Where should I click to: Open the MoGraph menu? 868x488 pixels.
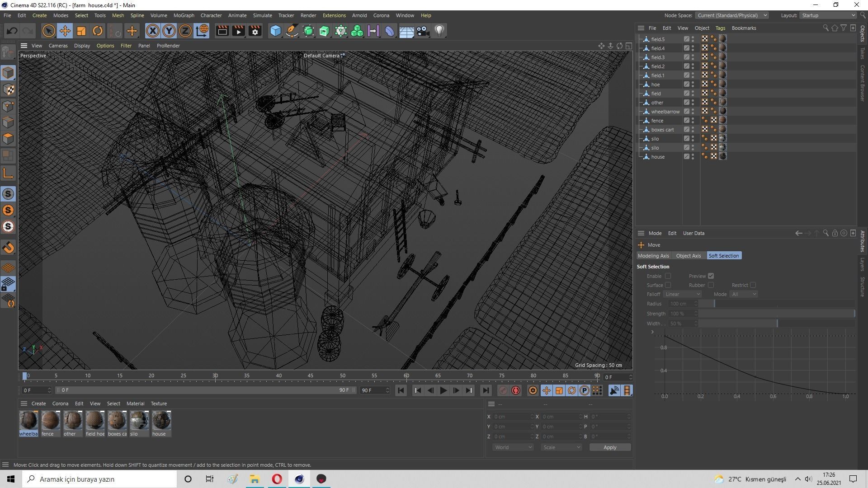coord(184,15)
